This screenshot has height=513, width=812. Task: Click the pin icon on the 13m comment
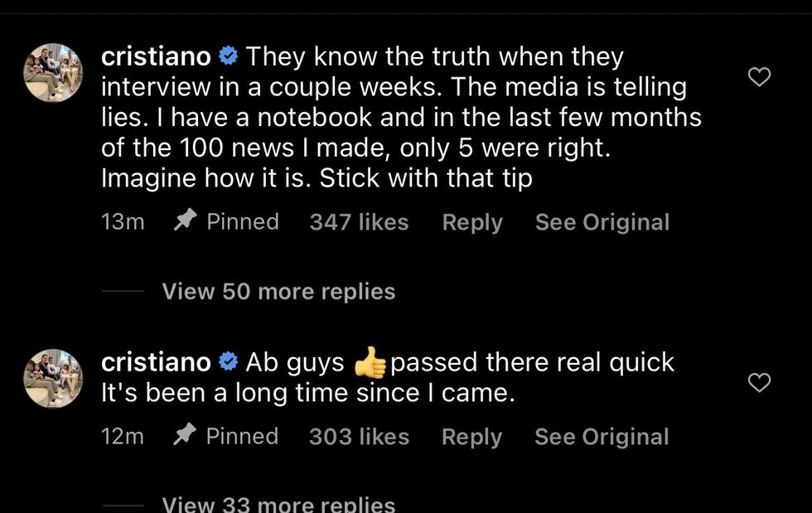(185, 220)
